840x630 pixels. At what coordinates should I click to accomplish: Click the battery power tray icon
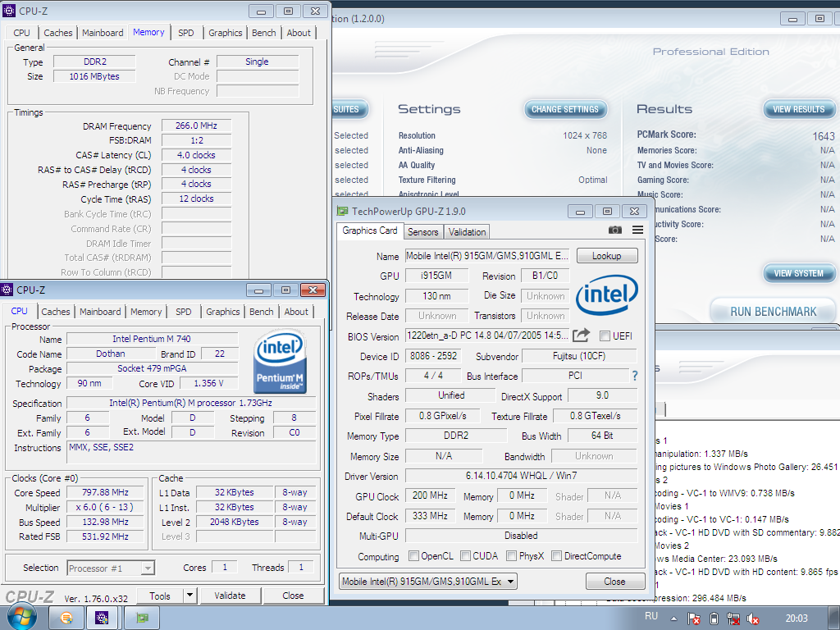click(714, 619)
